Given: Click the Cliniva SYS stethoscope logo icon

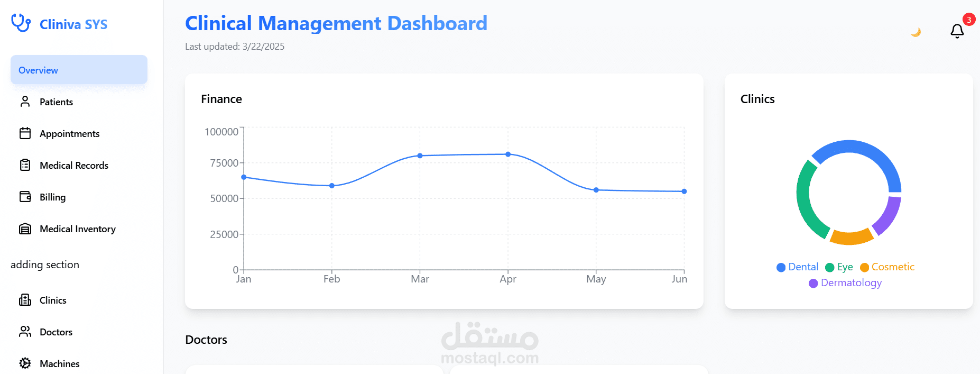Looking at the screenshot, I should click(21, 23).
